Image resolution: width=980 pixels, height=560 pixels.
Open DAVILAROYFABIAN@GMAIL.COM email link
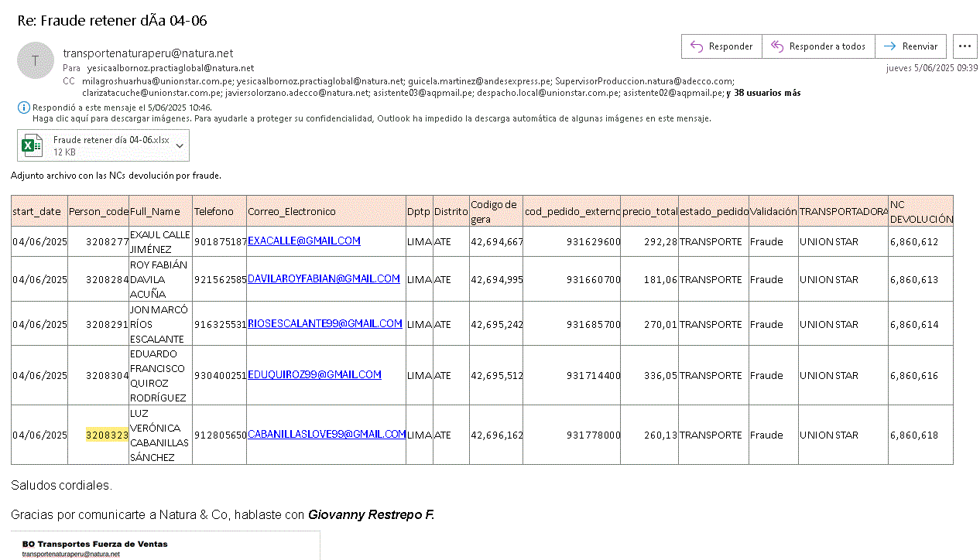(x=324, y=279)
